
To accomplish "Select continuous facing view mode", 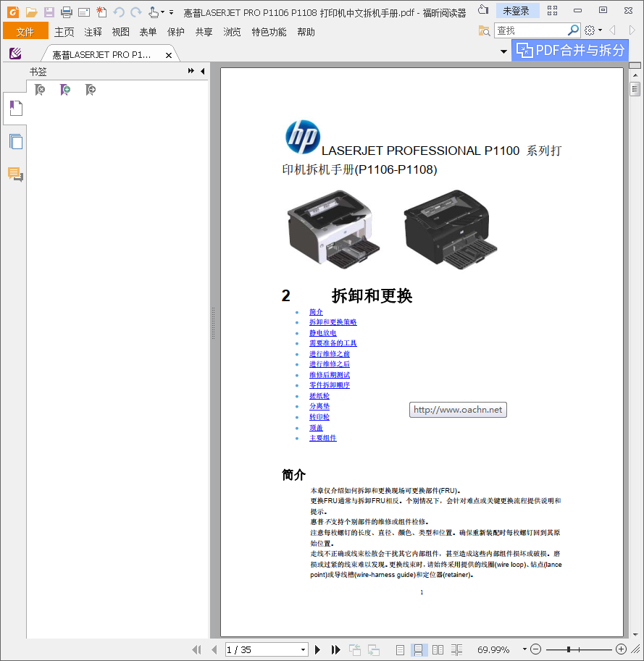I will (457, 650).
